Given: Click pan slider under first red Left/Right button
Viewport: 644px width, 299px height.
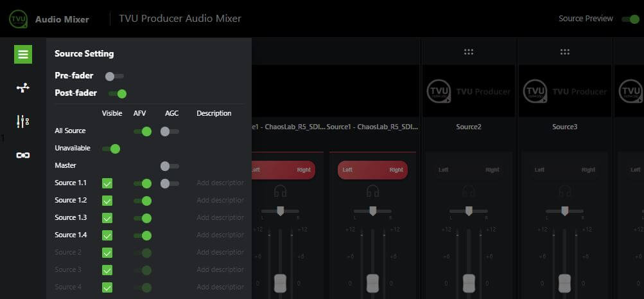Looking at the screenshot, I should [280, 211].
